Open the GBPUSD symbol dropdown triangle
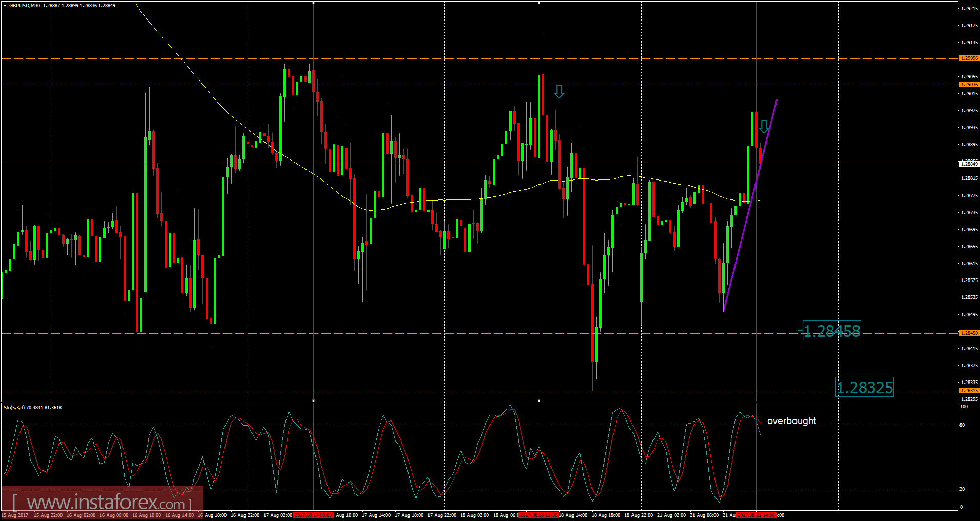 pos(4,5)
